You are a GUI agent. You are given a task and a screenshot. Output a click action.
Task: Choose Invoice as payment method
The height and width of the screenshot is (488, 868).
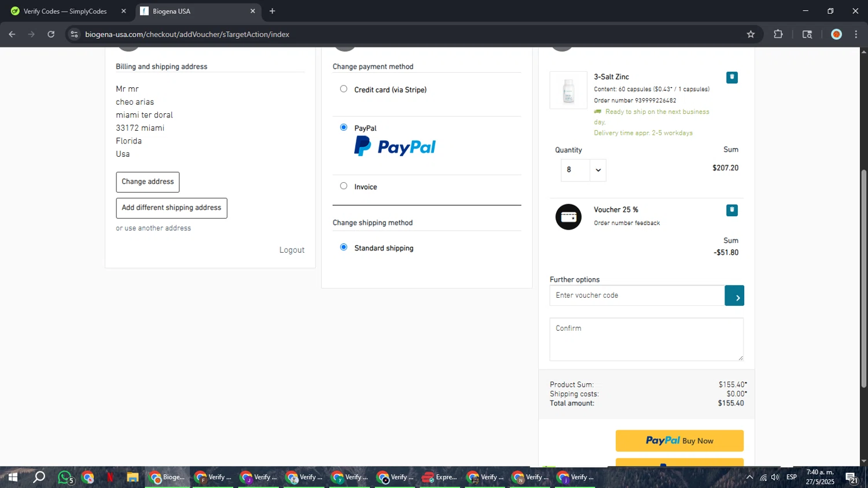pyautogui.click(x=344, y=186)
